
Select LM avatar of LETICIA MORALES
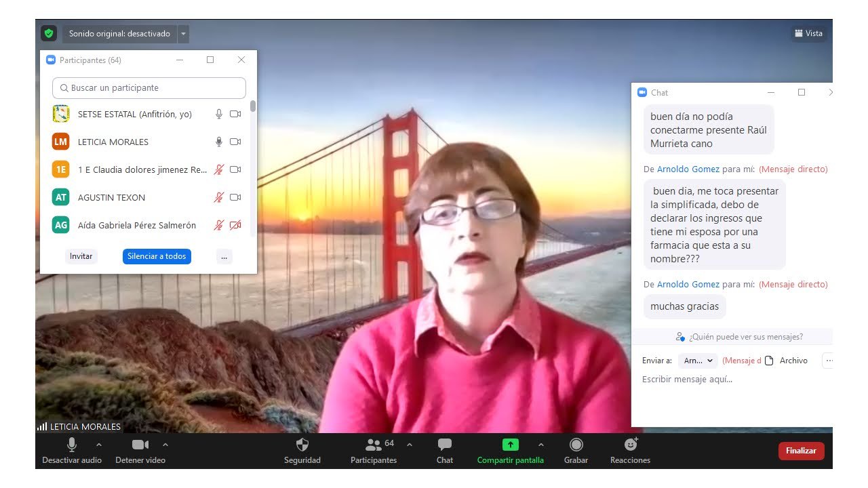pos(61,142)
